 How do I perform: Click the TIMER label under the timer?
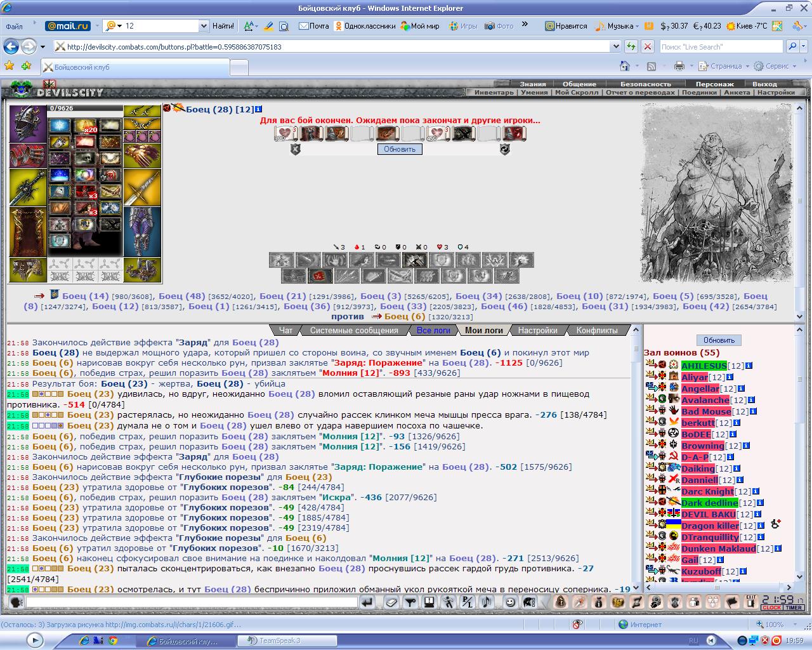pyautogui.click(x=793, y=607)
